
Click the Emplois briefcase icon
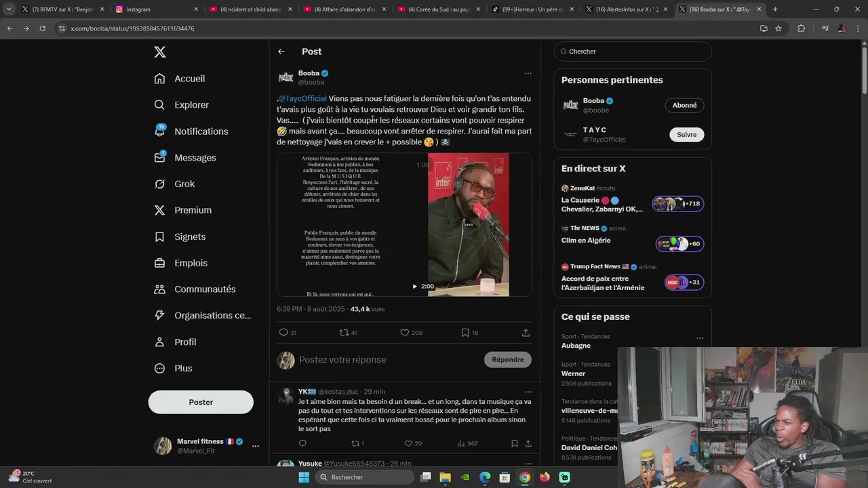coord(159,263)
